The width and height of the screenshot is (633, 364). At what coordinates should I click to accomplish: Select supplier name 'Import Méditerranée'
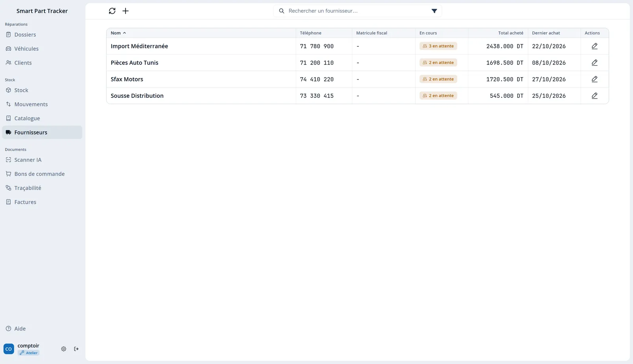point(139,46)
